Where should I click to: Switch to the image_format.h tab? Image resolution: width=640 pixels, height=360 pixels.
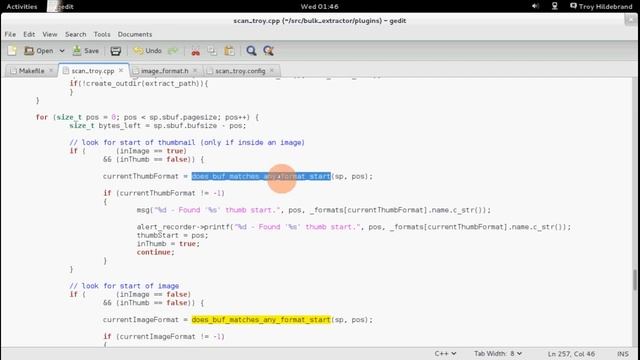click(x=164, y=71)
